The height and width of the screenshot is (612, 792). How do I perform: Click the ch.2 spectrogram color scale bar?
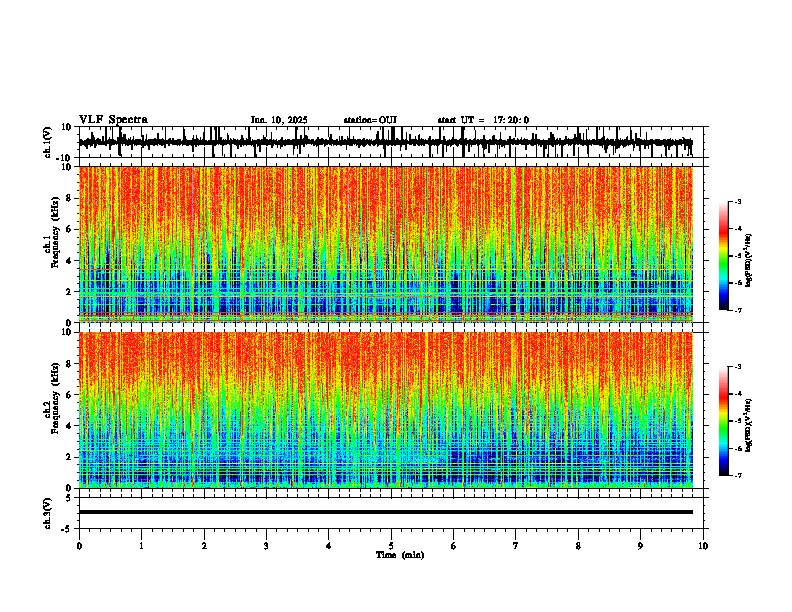[724, 421]
